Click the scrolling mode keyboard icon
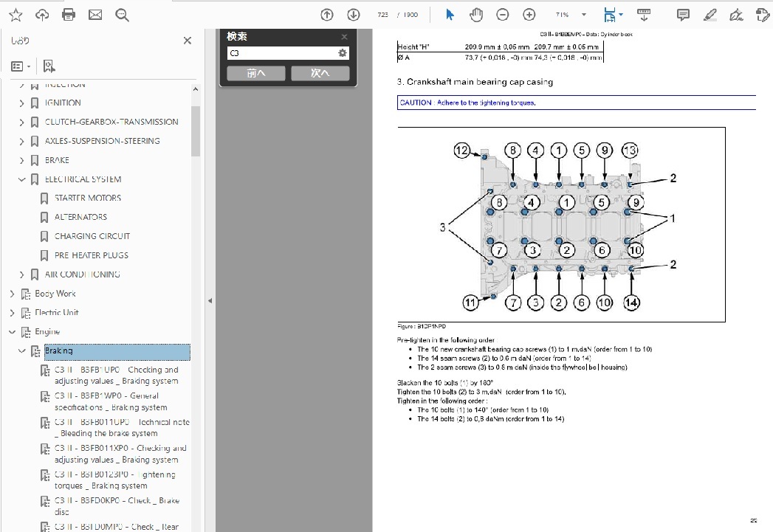This screenshot has height=532, width=773. click(643, 15)
